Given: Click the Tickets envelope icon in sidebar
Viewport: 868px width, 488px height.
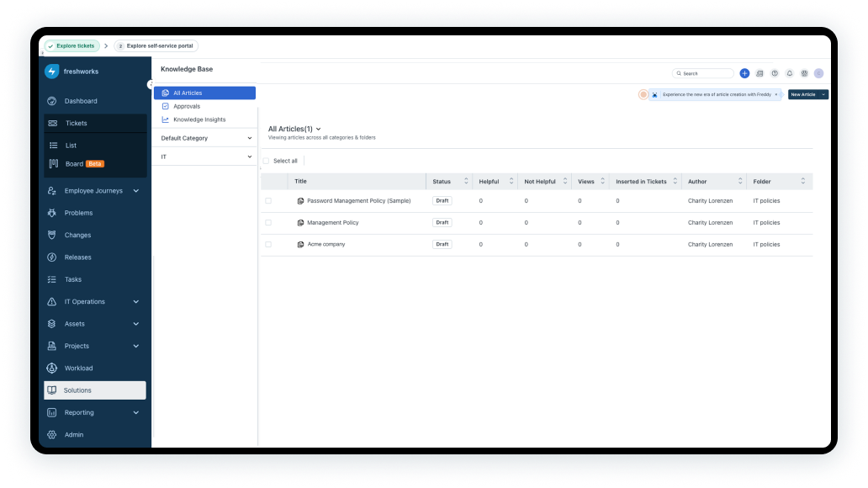Looking at the screenshot, I should tap(53, 123).
